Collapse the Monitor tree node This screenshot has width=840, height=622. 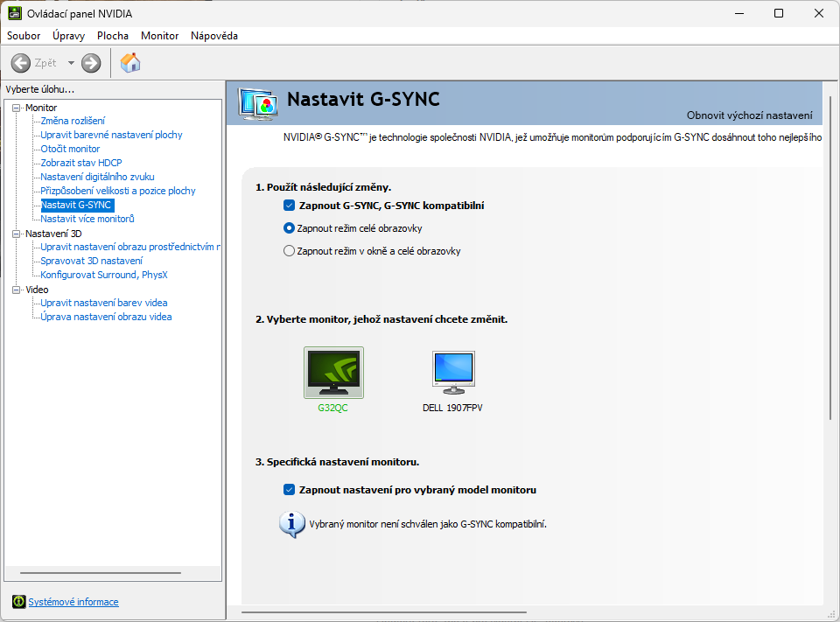point(16,108)
